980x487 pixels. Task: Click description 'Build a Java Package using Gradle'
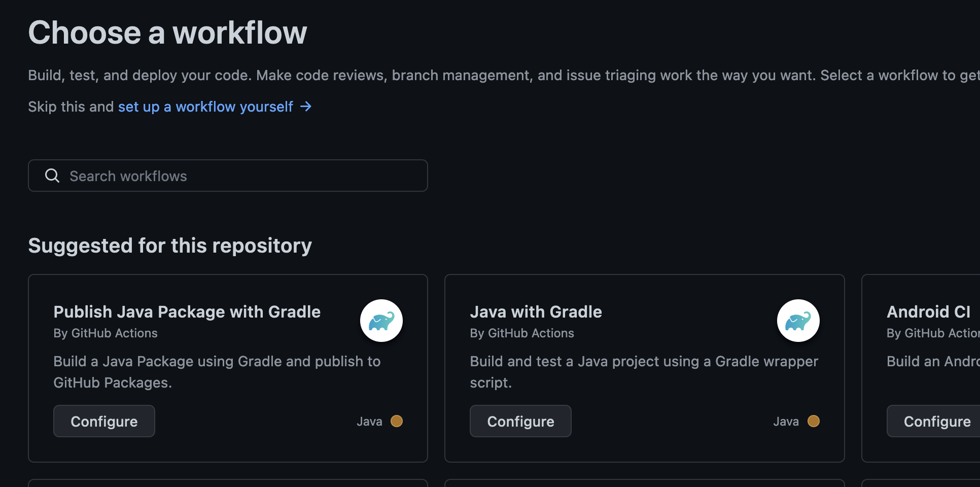[217, 372]
